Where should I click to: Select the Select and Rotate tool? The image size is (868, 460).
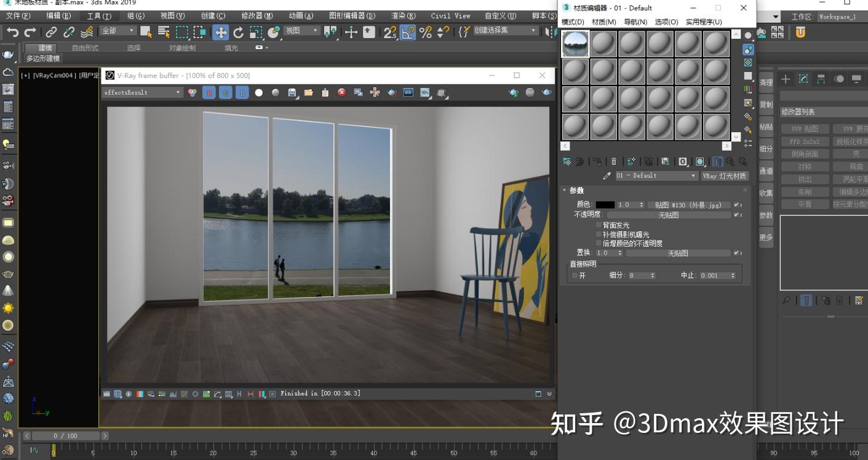(236, 33)
